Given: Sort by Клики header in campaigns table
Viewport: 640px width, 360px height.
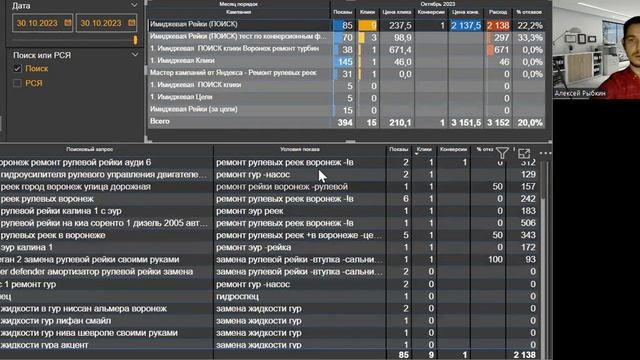Looking at the screenshot, I should click(x=367, y=12).
